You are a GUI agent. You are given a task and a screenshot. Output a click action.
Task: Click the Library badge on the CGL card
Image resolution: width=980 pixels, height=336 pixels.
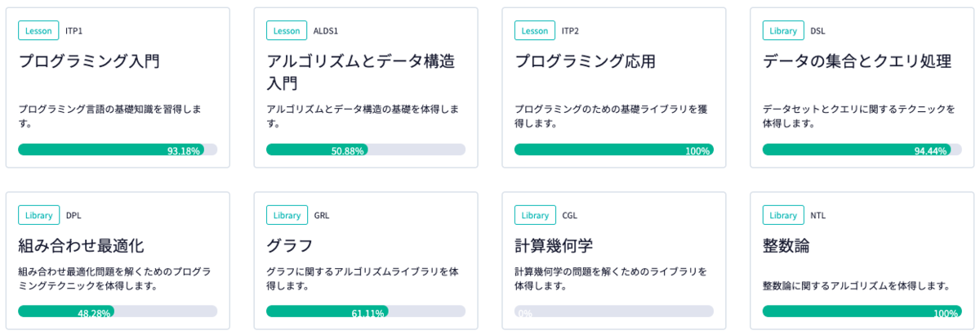point(535,215)
